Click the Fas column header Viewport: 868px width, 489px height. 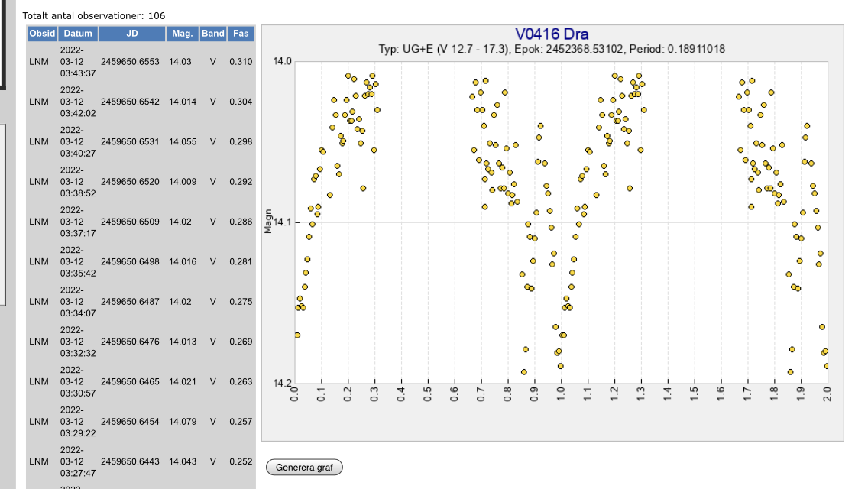241,34
